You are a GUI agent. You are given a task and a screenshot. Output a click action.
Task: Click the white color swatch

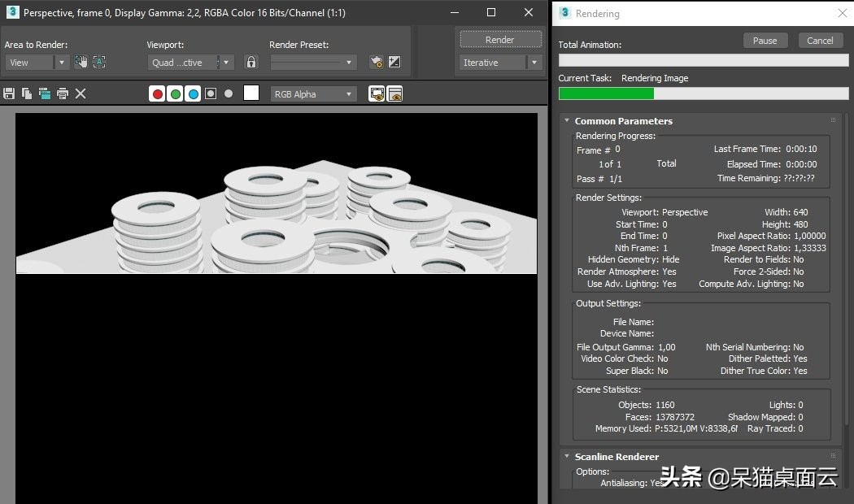tap(251, 93)
